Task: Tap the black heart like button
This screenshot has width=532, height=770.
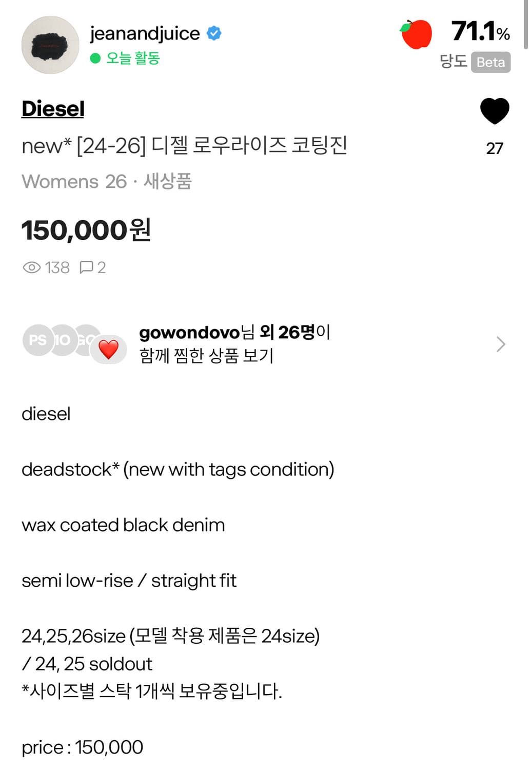Action: coord(494,111)
